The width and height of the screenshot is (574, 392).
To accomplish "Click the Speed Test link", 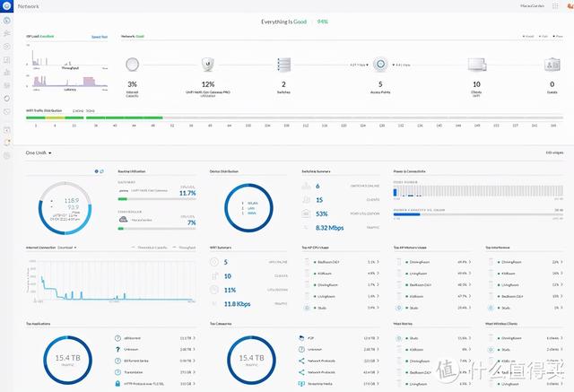I will pos(100,37).
